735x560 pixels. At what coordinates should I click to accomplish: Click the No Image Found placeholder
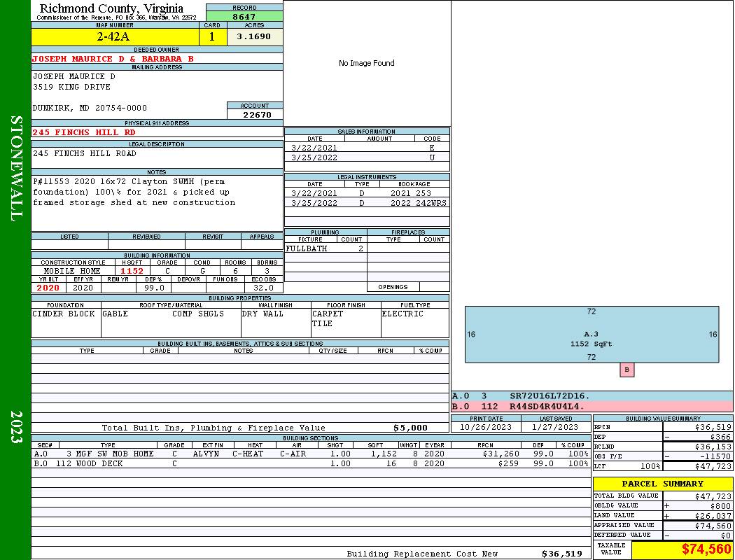point(366,63)
